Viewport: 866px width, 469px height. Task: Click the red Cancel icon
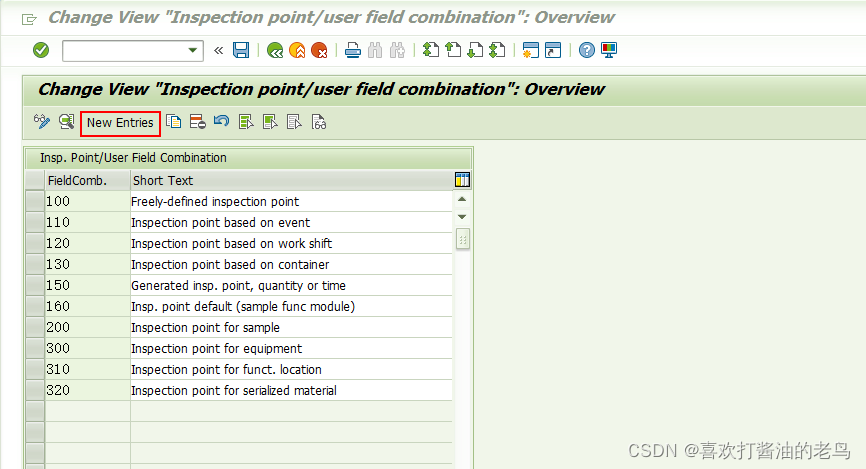pyautogui.click(x=319, y=51)
